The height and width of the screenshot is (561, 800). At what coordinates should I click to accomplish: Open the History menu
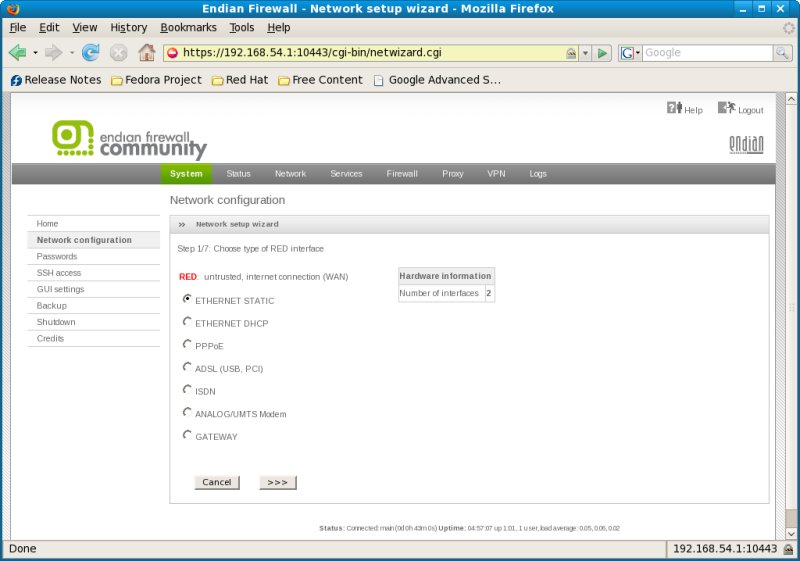point(129,28)
